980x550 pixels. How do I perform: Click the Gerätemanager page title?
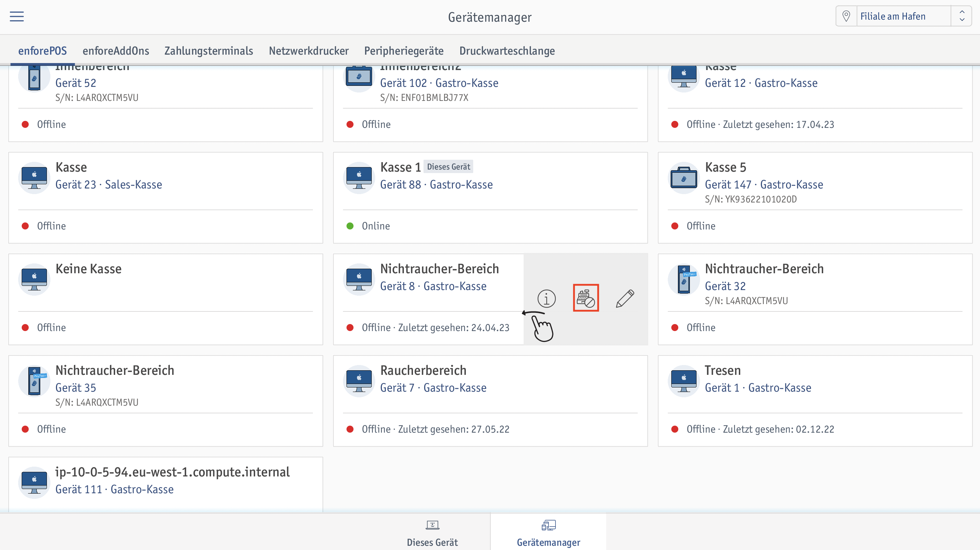490,17
